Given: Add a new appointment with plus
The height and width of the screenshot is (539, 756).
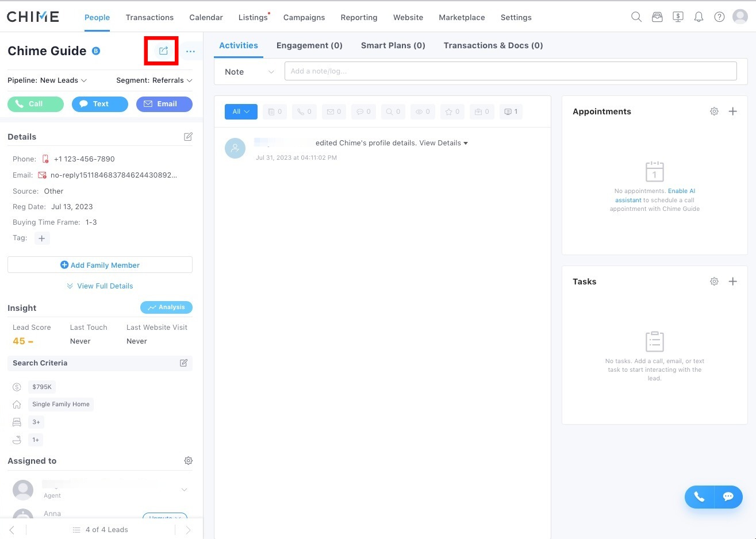Looking at the screenshot, I should (x=733, y=111).
